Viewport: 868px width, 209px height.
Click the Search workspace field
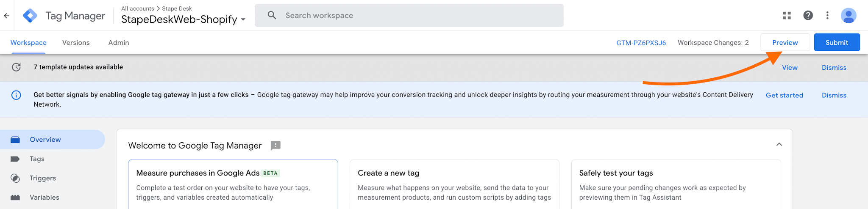point(409,16)
